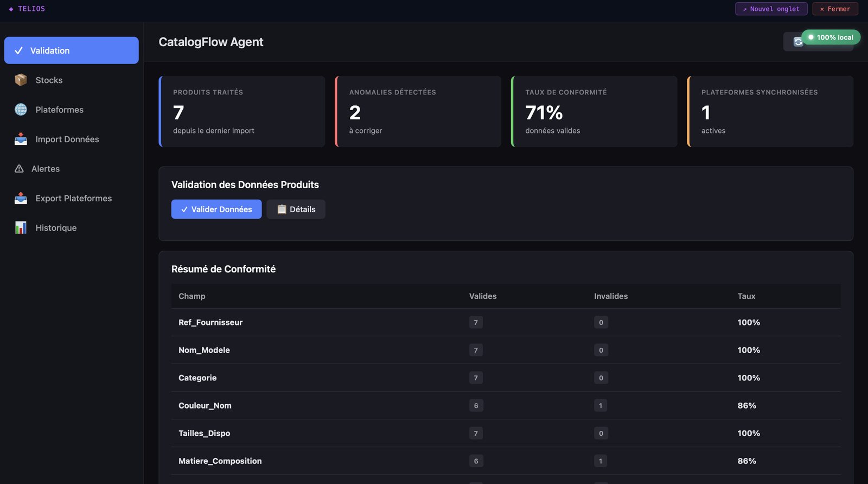This screenshot has height=484, width=868.
Task: Click the clipboard icon on Détails button
Action: tap(282, 209)
